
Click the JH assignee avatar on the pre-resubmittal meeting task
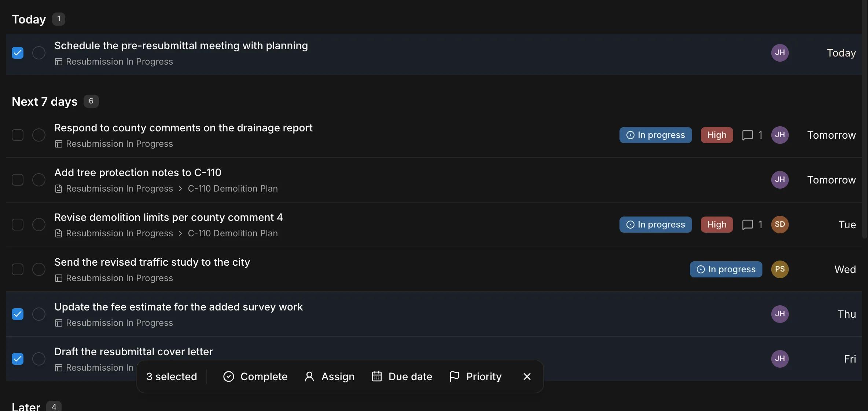point(780,53)
